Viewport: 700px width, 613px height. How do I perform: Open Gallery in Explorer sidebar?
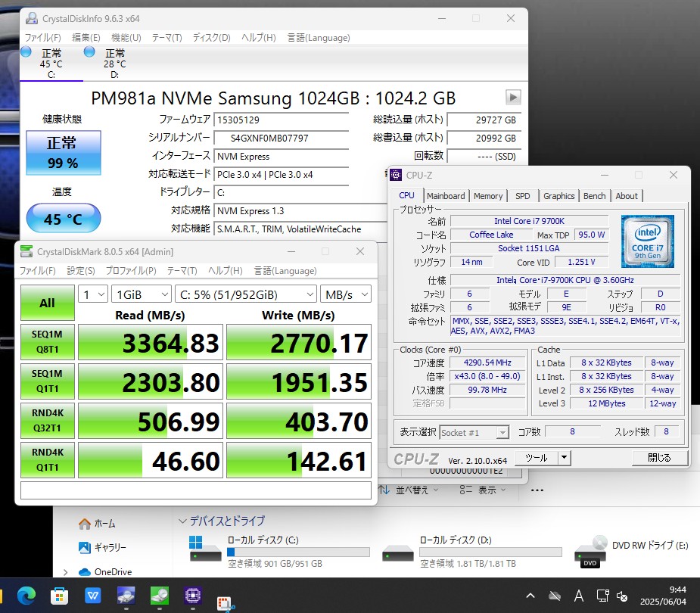point(102,547)
